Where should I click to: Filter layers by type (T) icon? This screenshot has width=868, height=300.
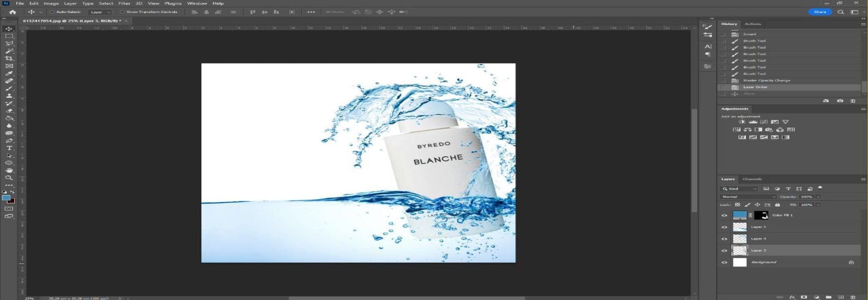[x=788, y=189]
